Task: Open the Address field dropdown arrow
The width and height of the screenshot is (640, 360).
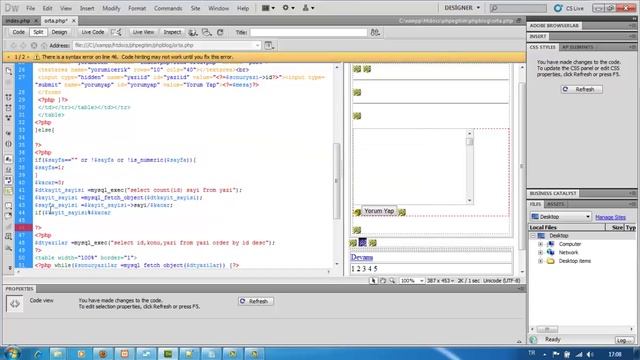Action: [258, 45]
